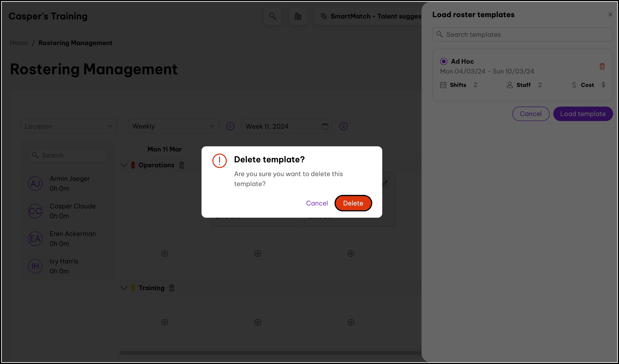This screenshot has width=619, height=364.
Task: Select the Ad Hoc template radio button
Action: [x=443, y=61]
